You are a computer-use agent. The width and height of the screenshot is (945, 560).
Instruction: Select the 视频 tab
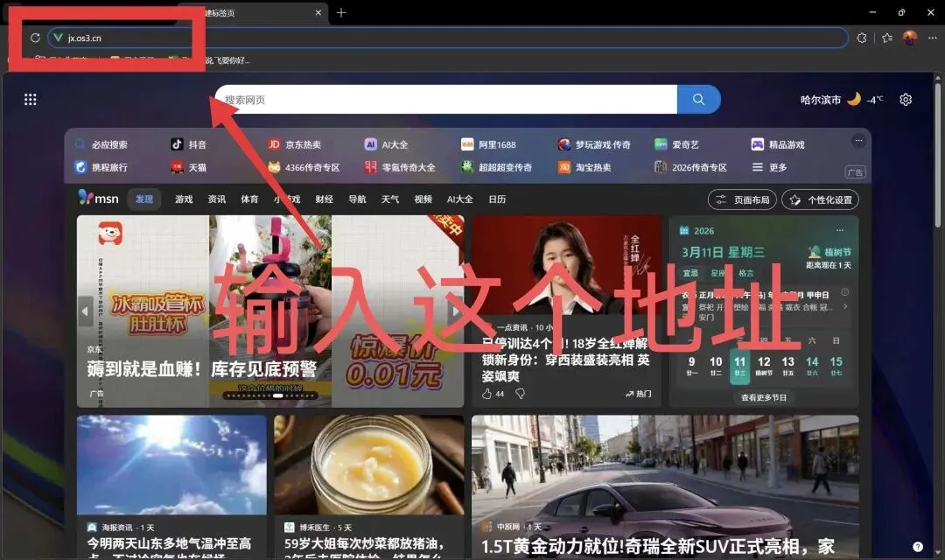click(423, 199)
